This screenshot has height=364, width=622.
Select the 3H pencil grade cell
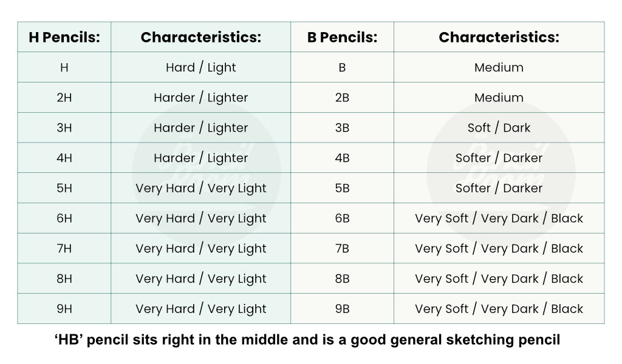coord(64,128)
